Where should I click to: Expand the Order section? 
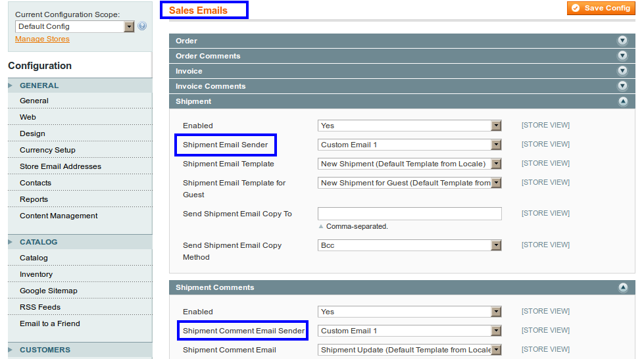[402, 41]
